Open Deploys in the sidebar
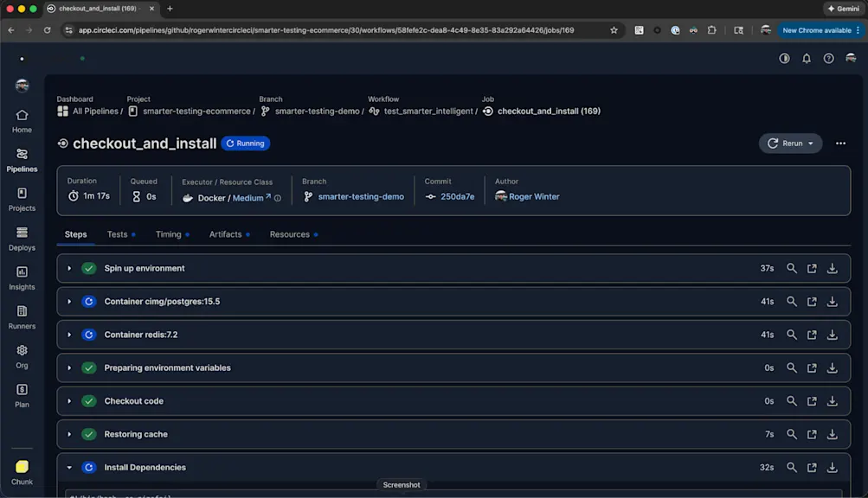This screenshot has height=498, width=868. (22, 239)
